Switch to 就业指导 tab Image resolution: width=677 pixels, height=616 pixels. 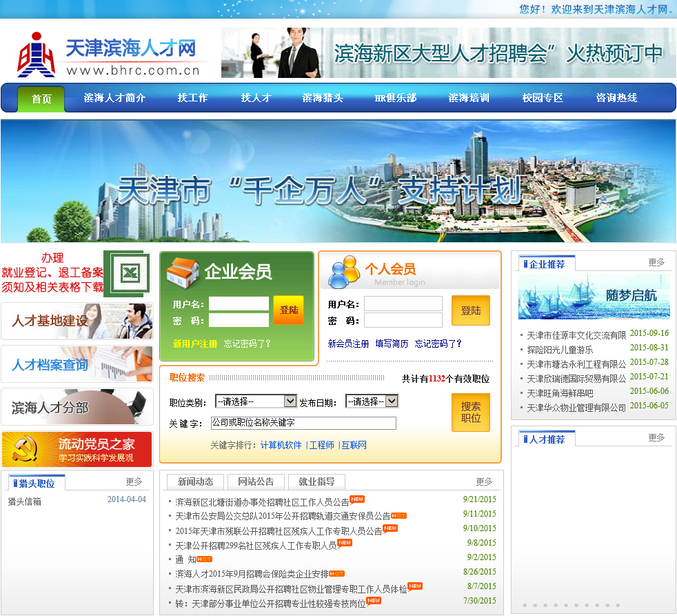[x=316, y=481]
